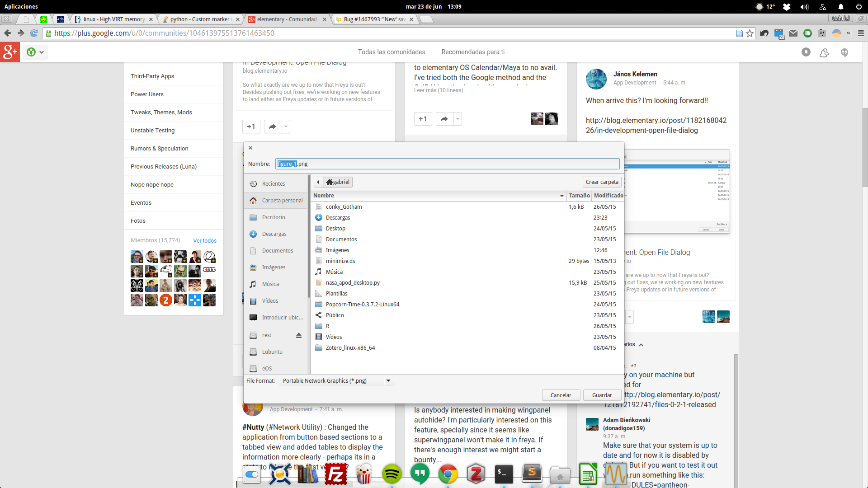
Task: Open the network indicator in top panel
Action: (x=822, y=7)
